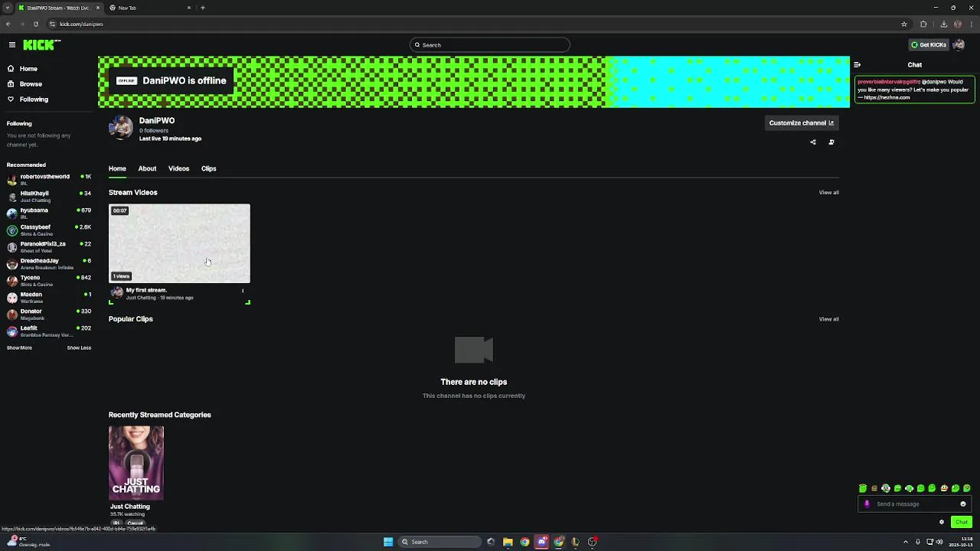This screenshot has height=551, width=980.
Task: Open recommended channel hyubsama
Action: [48, 214]
